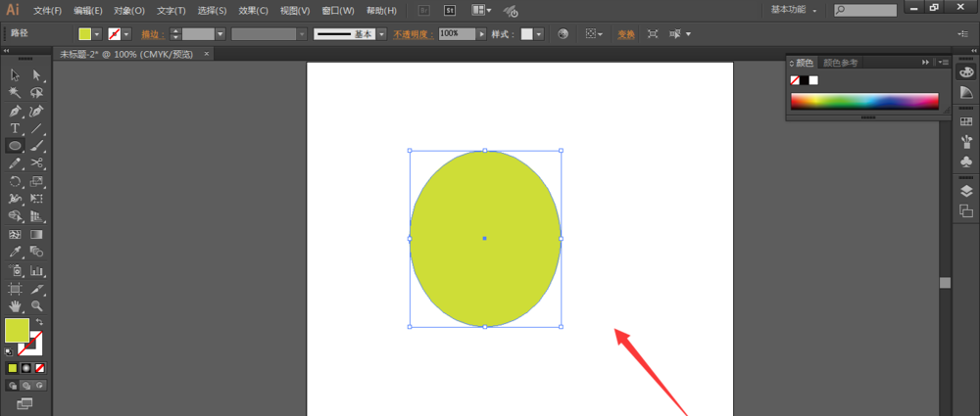Set paint mode to Color

tap(13, 368)
